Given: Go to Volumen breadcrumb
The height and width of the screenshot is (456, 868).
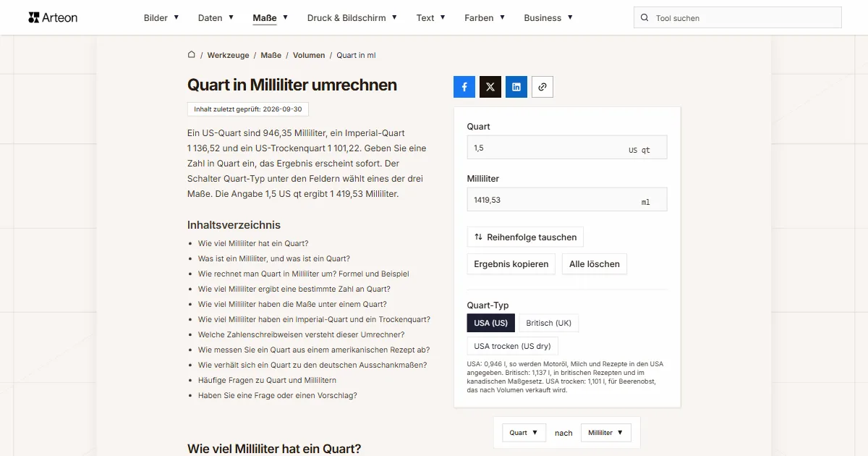Looking at the screenshot, I should pyautogui.click(x=309, y=55).
